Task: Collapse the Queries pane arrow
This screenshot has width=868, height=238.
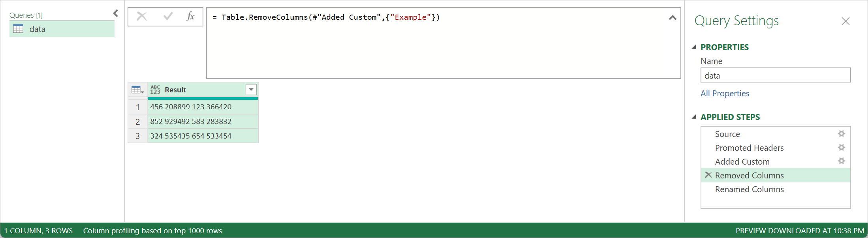Action: (x=116, y=13)
